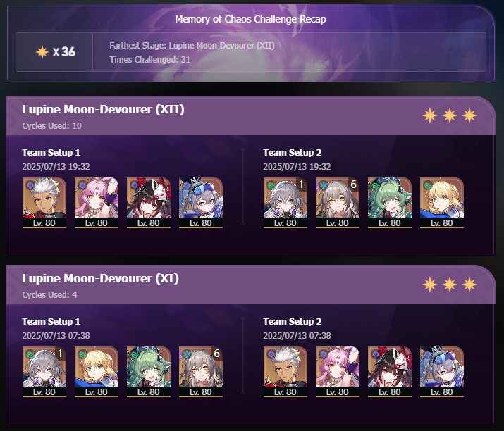Screen dimensions: 504x431
Task: Select blonde character portrait in XII Team 2
Action: (442, 203)
